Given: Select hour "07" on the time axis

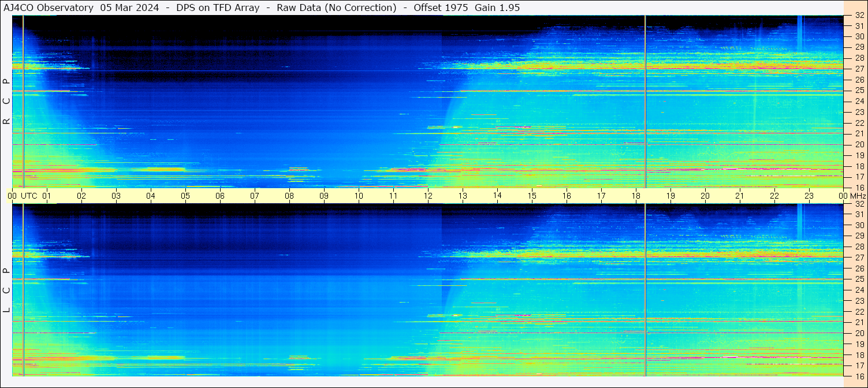Looking at the screenshot, I should click(255, 196).
